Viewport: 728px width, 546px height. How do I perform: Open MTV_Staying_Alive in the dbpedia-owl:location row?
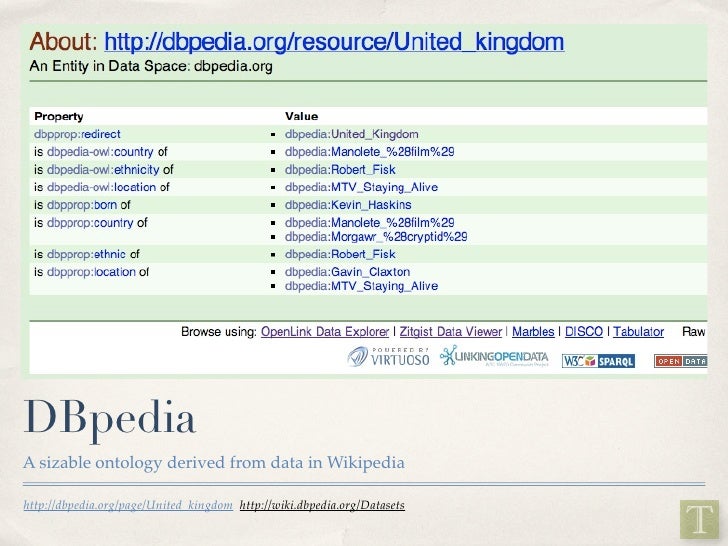tap(361, 187)
